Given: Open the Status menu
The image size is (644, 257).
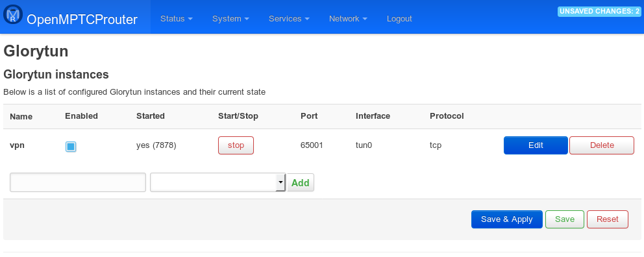Looking at the screenshot, I should [176, 18].
